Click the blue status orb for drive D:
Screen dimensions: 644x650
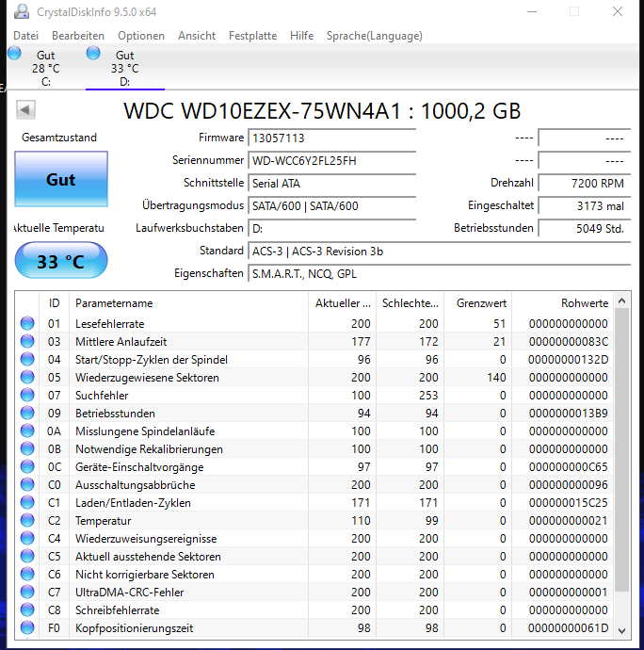tap(93, 53)
